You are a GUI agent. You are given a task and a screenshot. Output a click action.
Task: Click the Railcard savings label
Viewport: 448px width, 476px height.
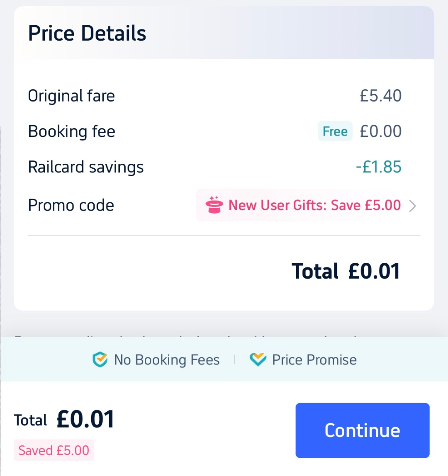[85, 167]
